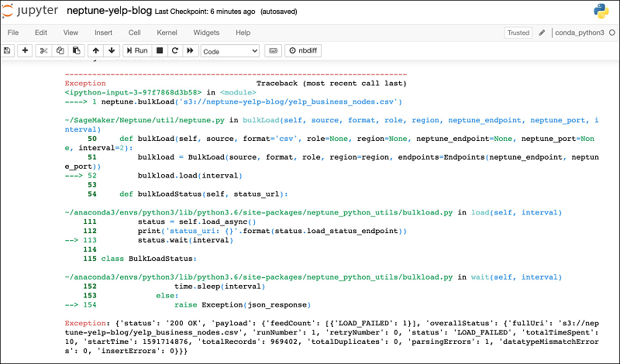The height and width of the screenshot is (364, 620).
Task: Click the final Exception LOAD_FAILED message
Action: (x=332, y=337)
